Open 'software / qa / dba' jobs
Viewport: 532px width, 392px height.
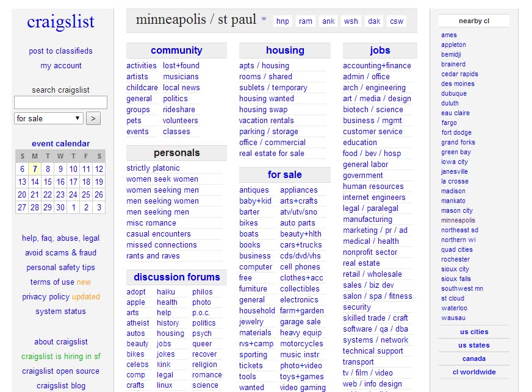[x=376, y=329]
